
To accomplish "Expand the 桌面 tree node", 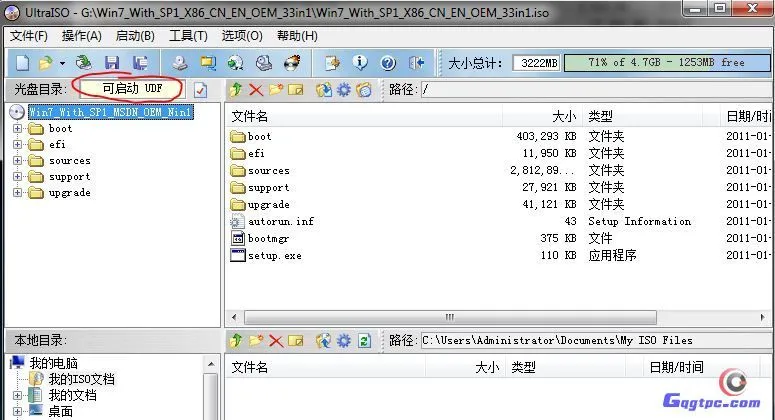I will pos(17,411).
